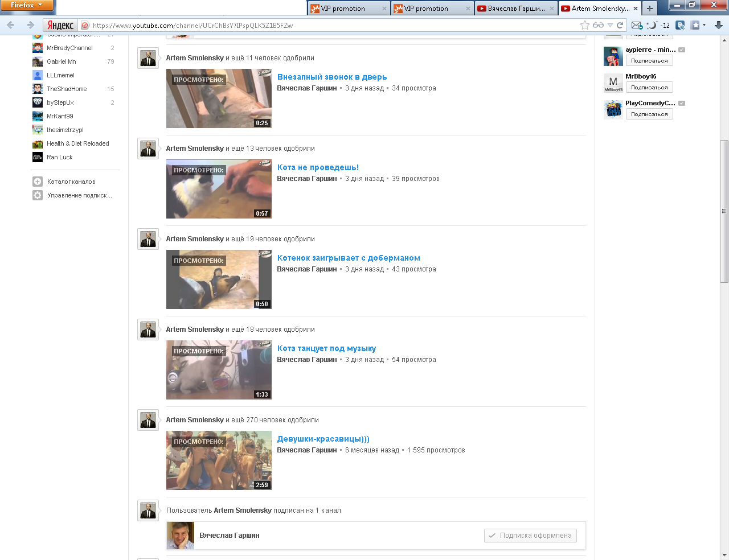Open Вячеслав Гаршин photo in subscription card

[181, 536]
